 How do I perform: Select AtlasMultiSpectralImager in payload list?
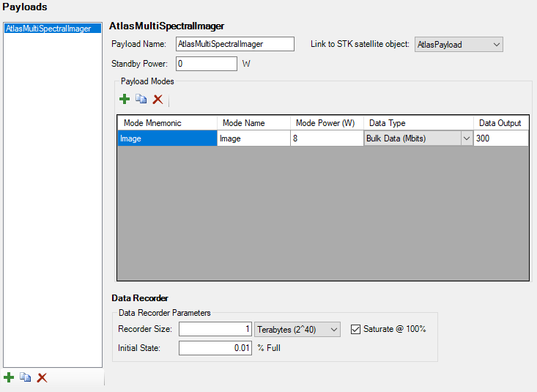point(48,29)
